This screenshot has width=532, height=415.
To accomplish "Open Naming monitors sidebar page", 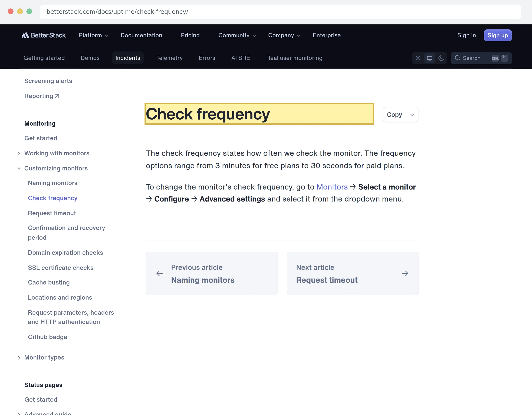I will pos(53,183).
